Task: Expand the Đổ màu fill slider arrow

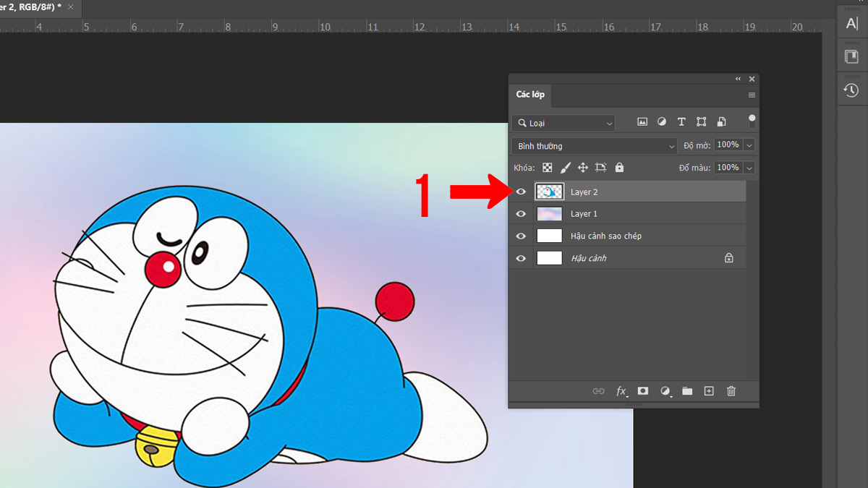Action: 749,168
